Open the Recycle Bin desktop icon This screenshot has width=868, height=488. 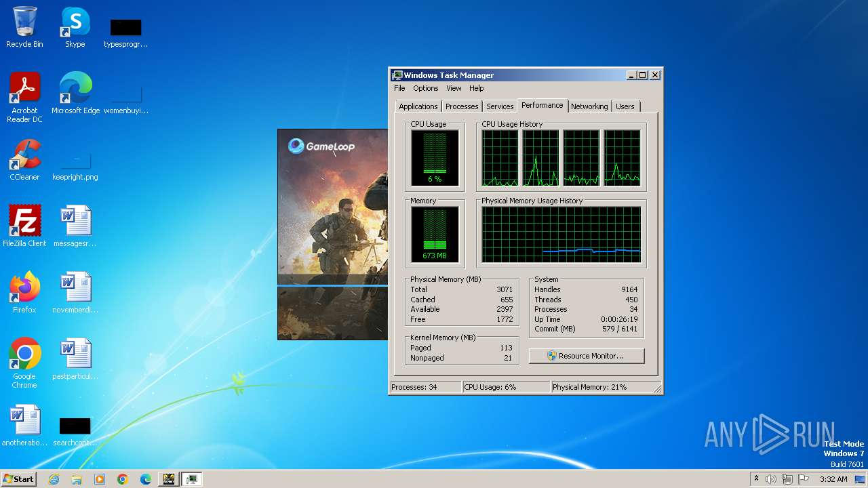click(25, 27)
